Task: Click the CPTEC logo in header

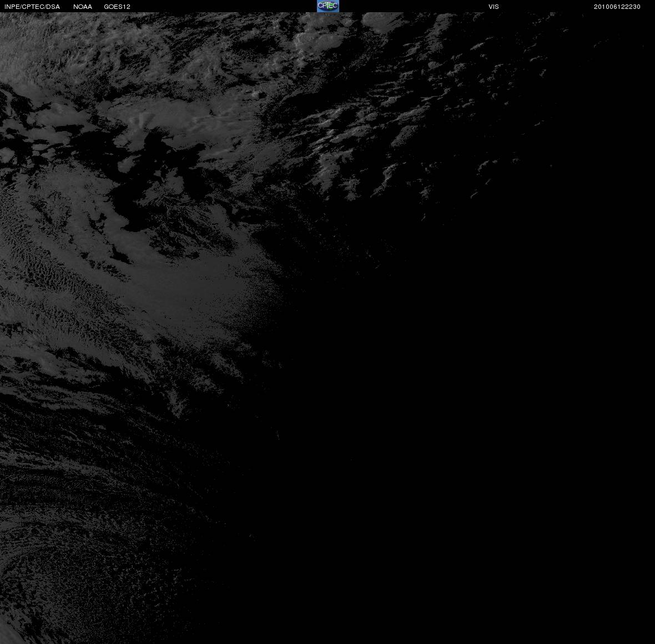Action: [327, 6]
